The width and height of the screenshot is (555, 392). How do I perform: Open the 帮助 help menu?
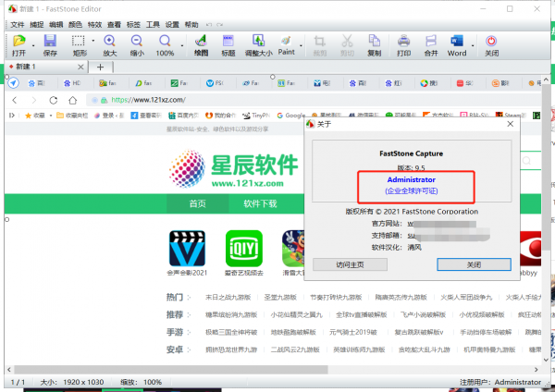[x=191, y=25]
